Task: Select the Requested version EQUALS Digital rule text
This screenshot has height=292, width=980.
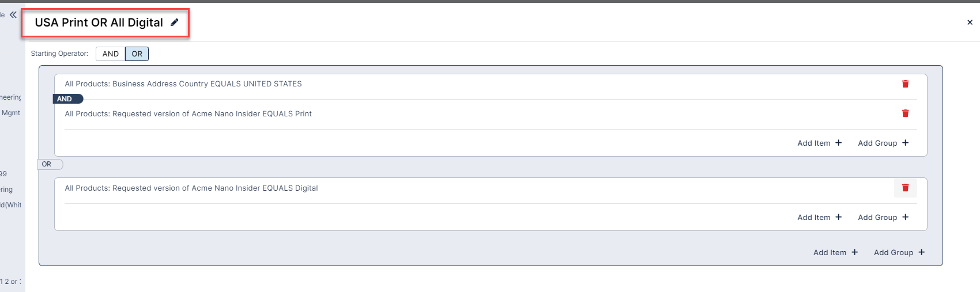Action: coord(191,188)
